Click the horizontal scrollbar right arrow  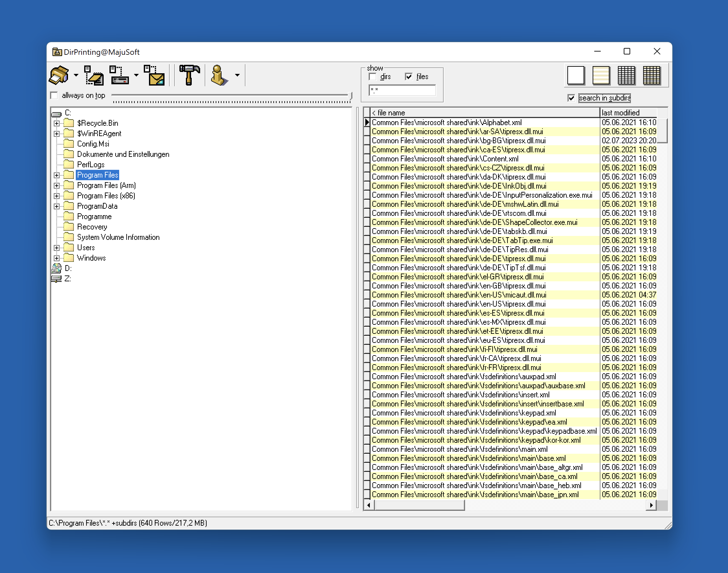click(651, 505)
